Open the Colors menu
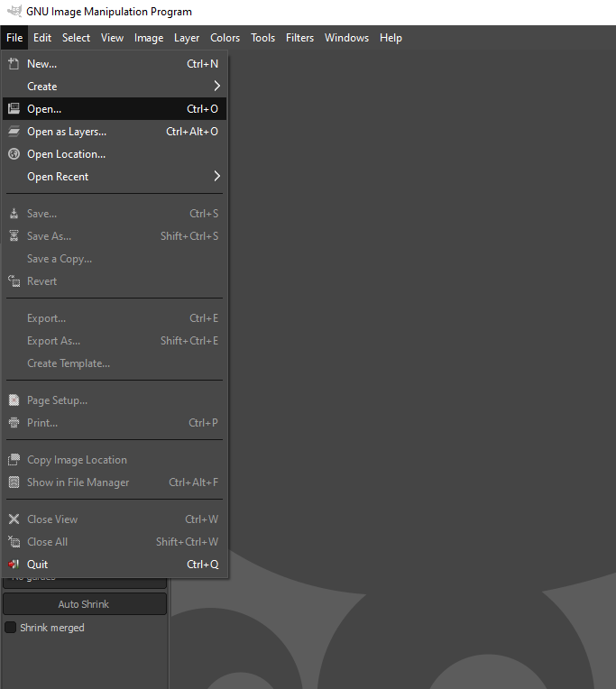The width and height of the screenshot is (616, 689). [x=225, y=38]
